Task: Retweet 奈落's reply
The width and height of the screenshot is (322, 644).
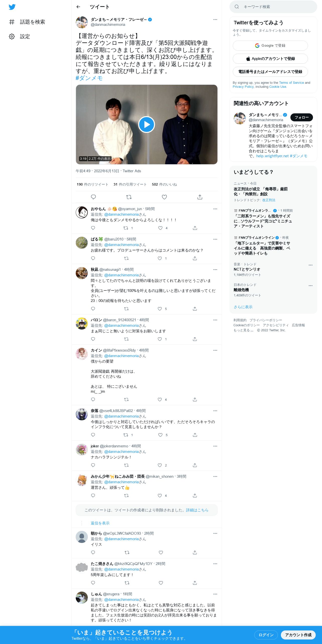Action: click(x=126, y=435)
